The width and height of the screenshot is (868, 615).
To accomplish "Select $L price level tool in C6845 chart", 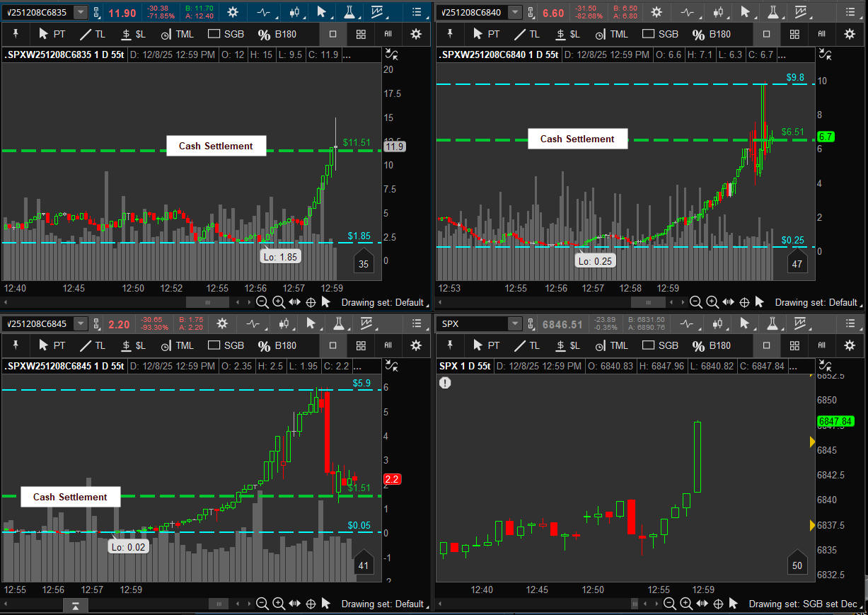I will tap(133, 345).
